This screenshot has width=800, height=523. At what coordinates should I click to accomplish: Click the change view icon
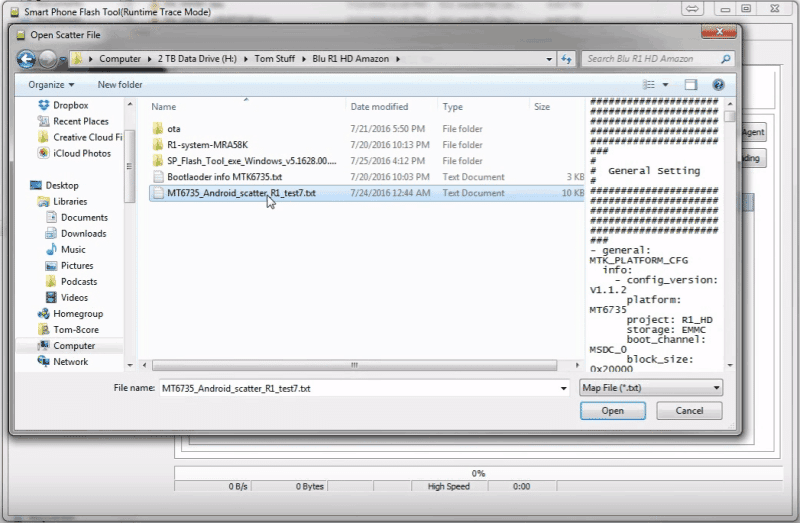648,85
